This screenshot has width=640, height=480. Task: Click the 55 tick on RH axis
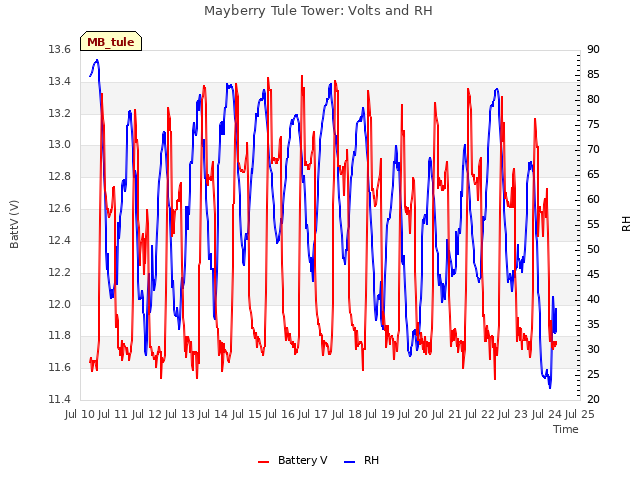[x=593, y=224]
